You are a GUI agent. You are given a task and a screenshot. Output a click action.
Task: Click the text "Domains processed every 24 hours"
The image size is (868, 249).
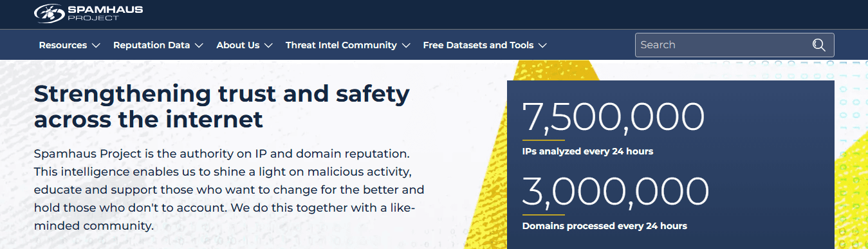click(x=604, y=226)
